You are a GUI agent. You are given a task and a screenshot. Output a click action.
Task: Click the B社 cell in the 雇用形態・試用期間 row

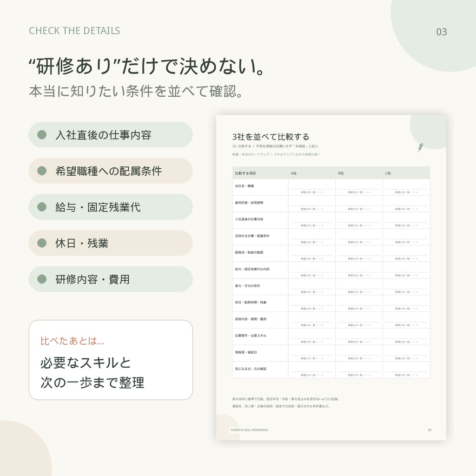point(359,204)
